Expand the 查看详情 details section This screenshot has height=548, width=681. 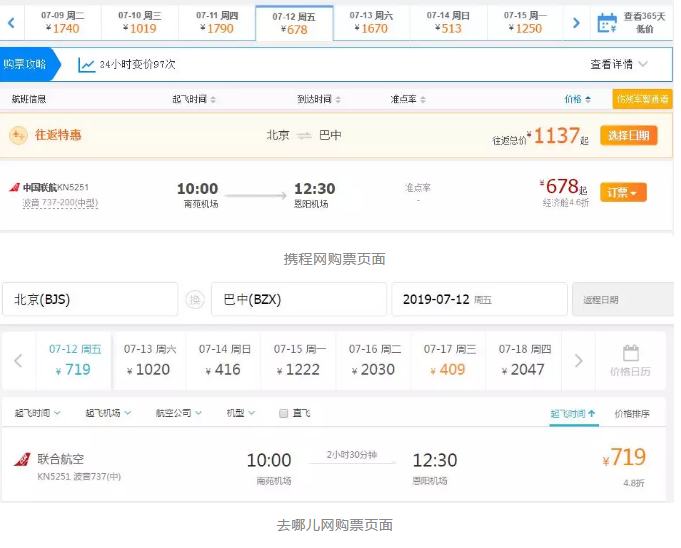pos(619,64)
